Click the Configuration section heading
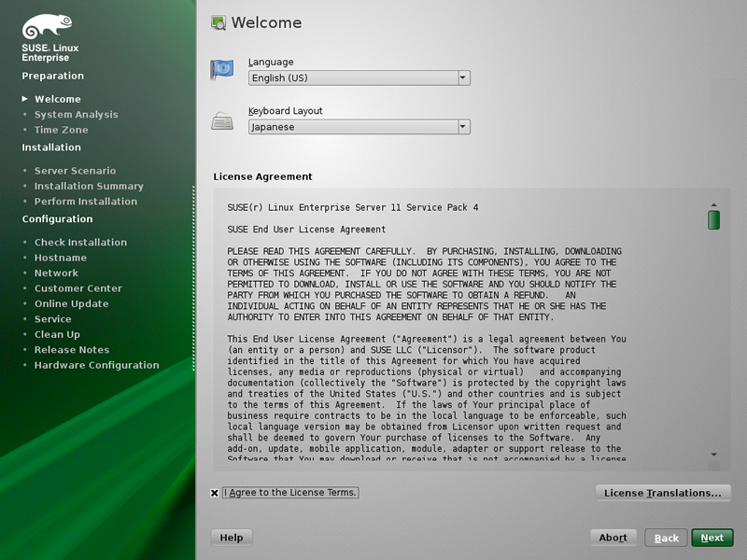Screen dimensions: 747x560 57,219
